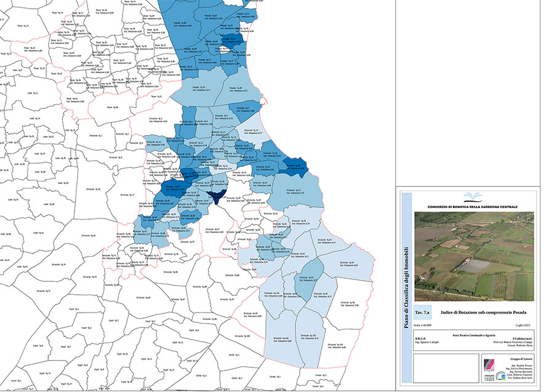Select the 'Luglio 2015' date
The height and width of the screenshot is (392, 554).
click(523, 326)
